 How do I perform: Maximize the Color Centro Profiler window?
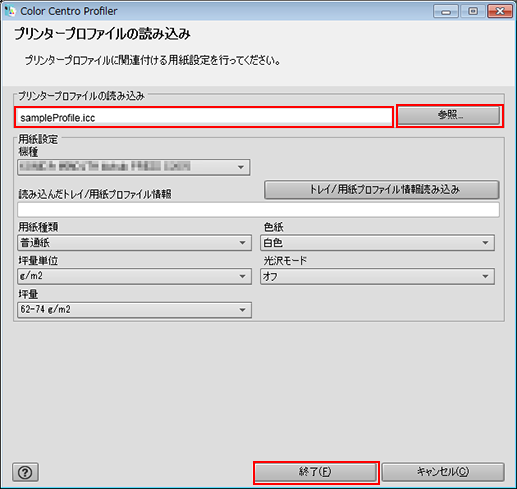coord(473,11)
